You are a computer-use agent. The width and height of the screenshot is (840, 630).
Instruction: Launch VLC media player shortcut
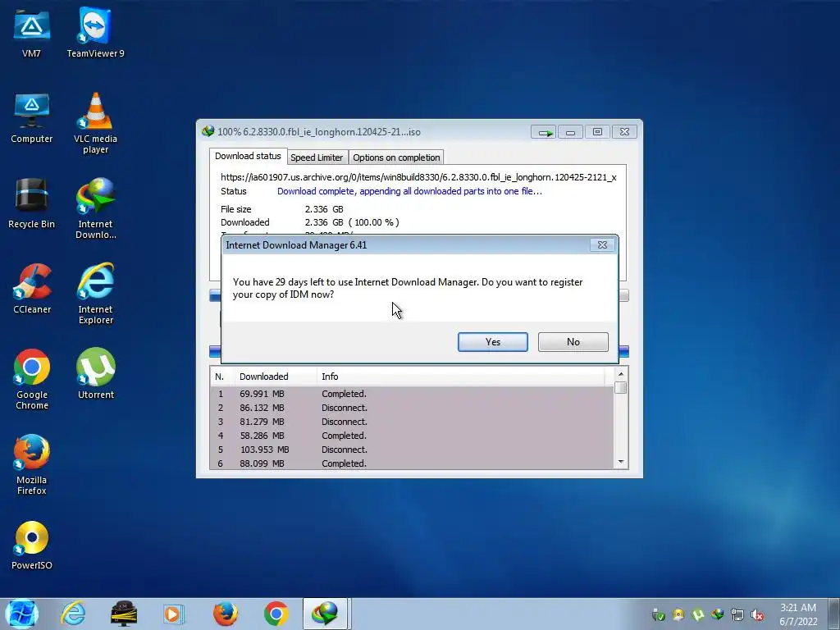point(95,124)
